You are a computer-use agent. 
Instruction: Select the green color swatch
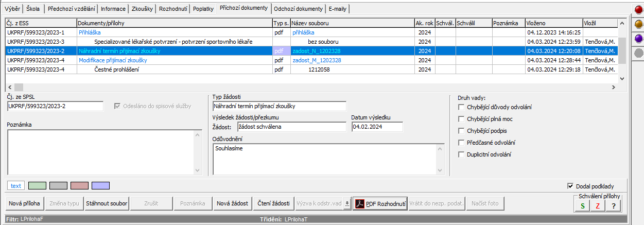[x=37, y=186]
